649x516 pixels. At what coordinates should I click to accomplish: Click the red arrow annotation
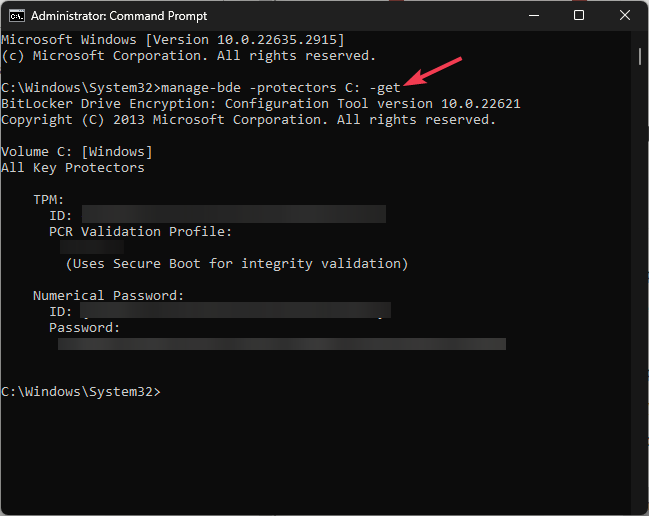(433, 75)
